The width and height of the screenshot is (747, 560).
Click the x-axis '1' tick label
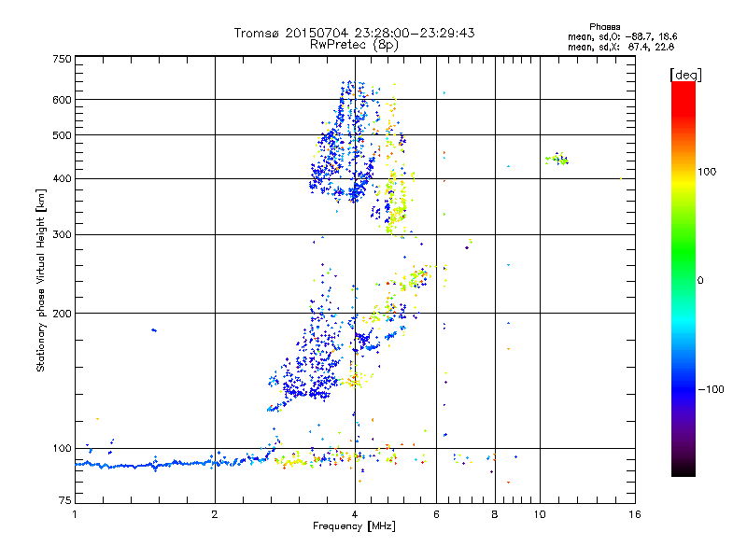(75, 514)
